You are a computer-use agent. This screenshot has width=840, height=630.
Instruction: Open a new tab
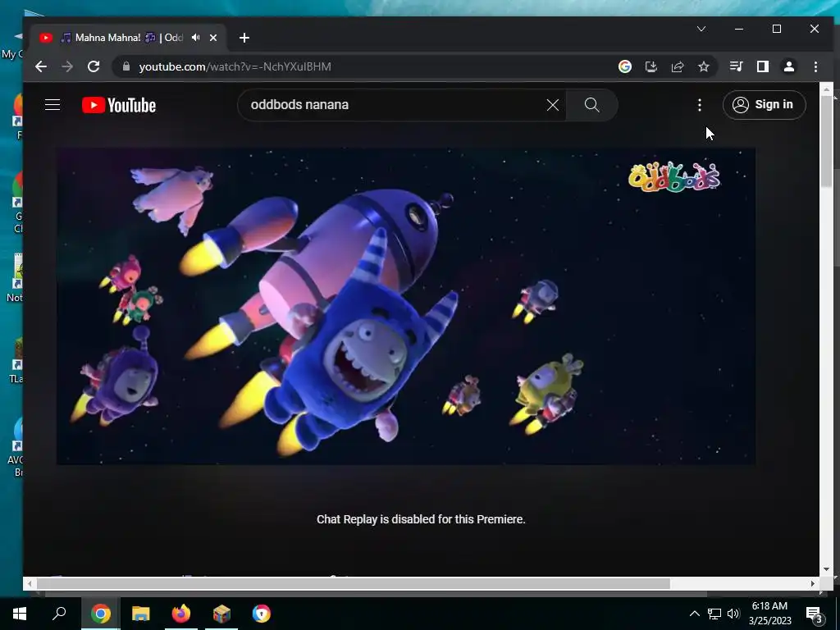pos(244,38)
